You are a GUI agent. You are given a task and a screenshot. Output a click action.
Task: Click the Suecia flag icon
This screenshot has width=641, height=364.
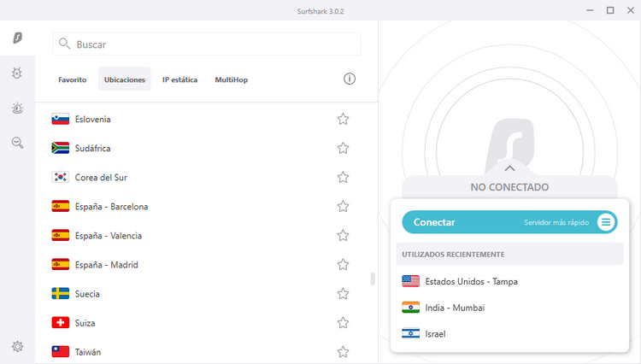pyautogui.click(x=60, y=293)
